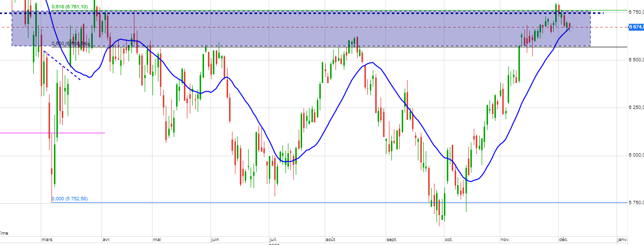Click the nov. label on time axis
This screenshot has height=245, width=644.
click(505, 240)
